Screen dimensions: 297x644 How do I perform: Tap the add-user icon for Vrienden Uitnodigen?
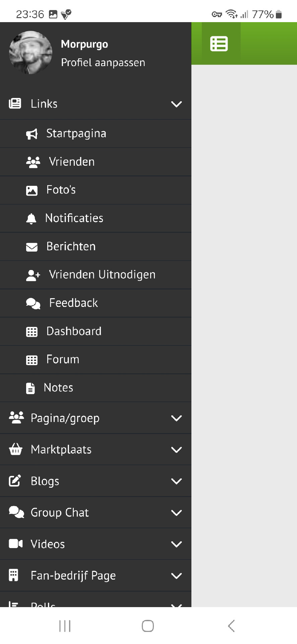(33, 275)
